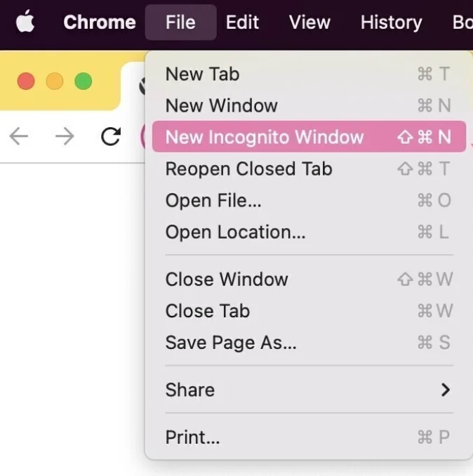The image size is (473, 476).
Task: Open the Apple menu
Action: [x=25, y=22]
